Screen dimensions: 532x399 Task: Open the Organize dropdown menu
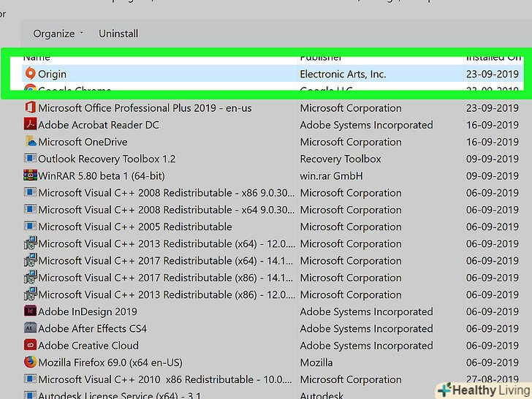point(58,34)
